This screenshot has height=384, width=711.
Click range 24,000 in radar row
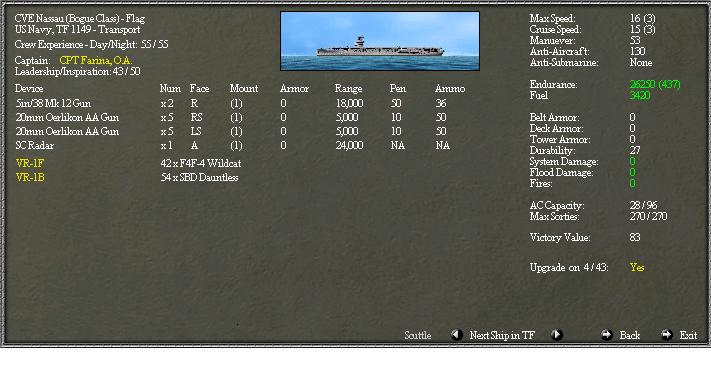point(350,146)
